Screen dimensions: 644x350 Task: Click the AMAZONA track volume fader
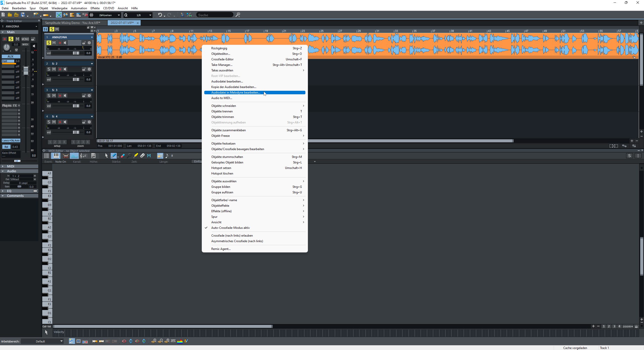point(76,53)
